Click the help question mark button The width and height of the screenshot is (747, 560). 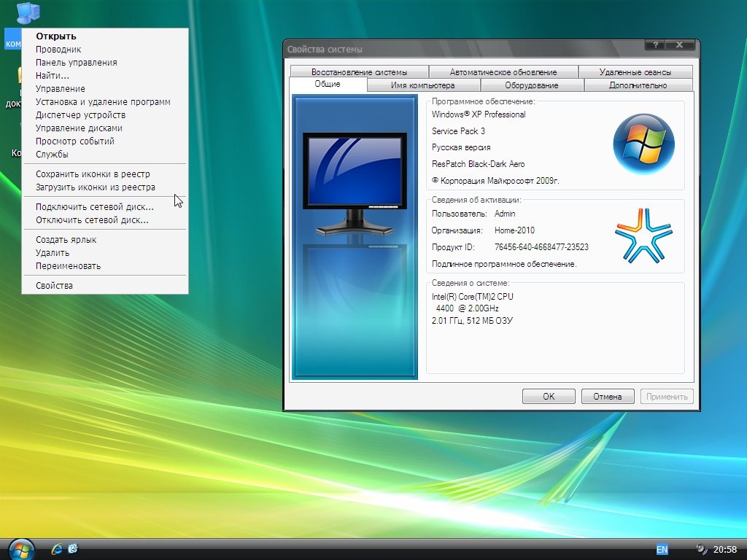656,44
